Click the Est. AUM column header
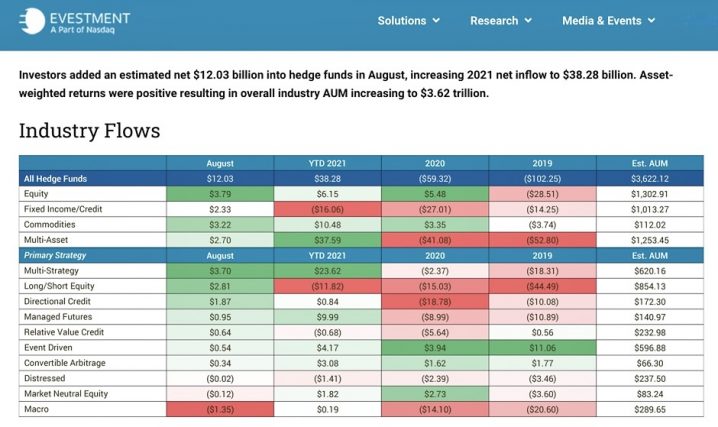 coord(650,164)
